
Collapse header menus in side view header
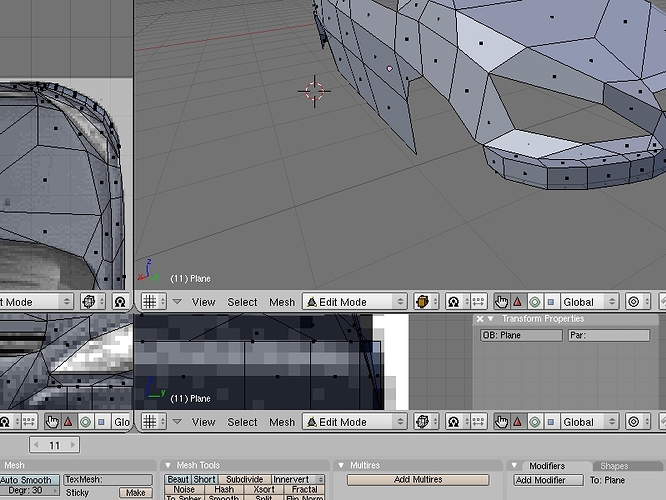[x=177, y=422]
